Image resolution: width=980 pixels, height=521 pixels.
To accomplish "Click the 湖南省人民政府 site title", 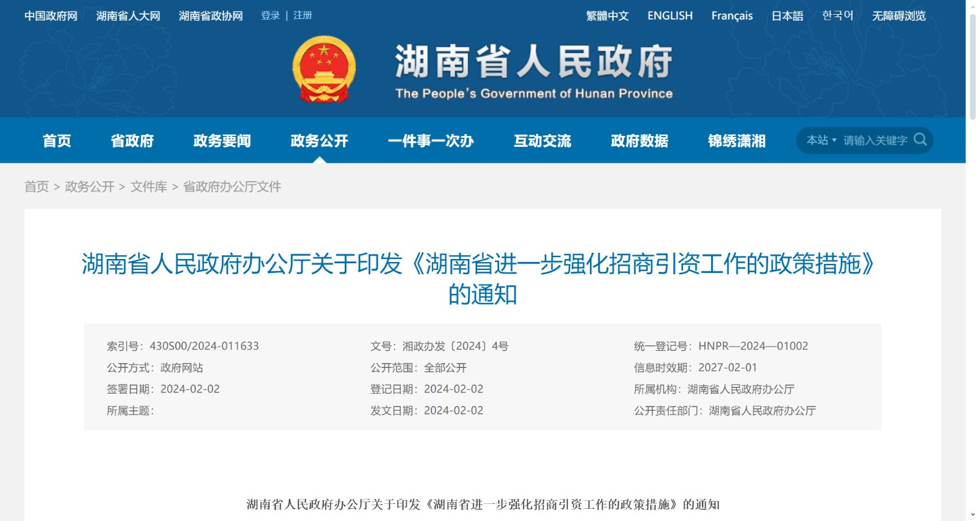I will [x=533, y=62].
